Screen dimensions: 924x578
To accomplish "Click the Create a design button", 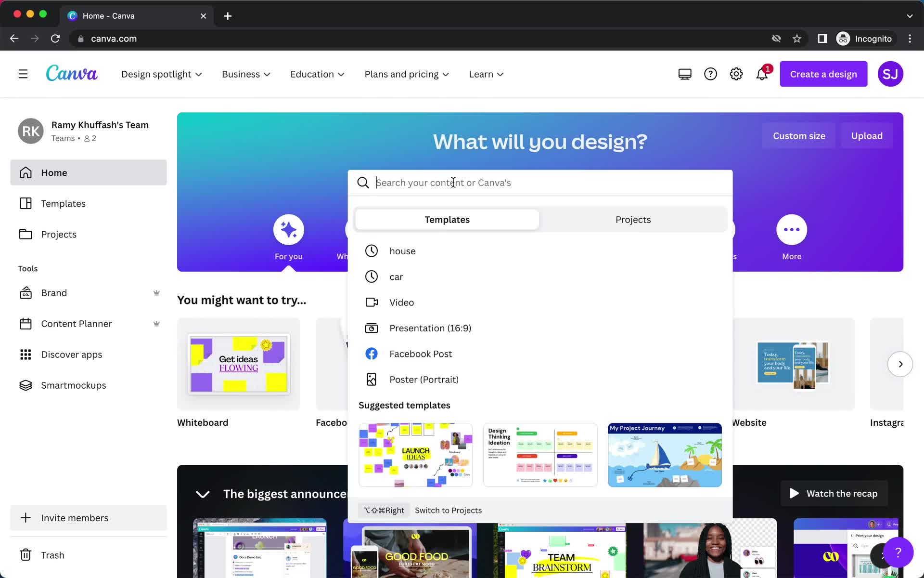I will (823, 74).
